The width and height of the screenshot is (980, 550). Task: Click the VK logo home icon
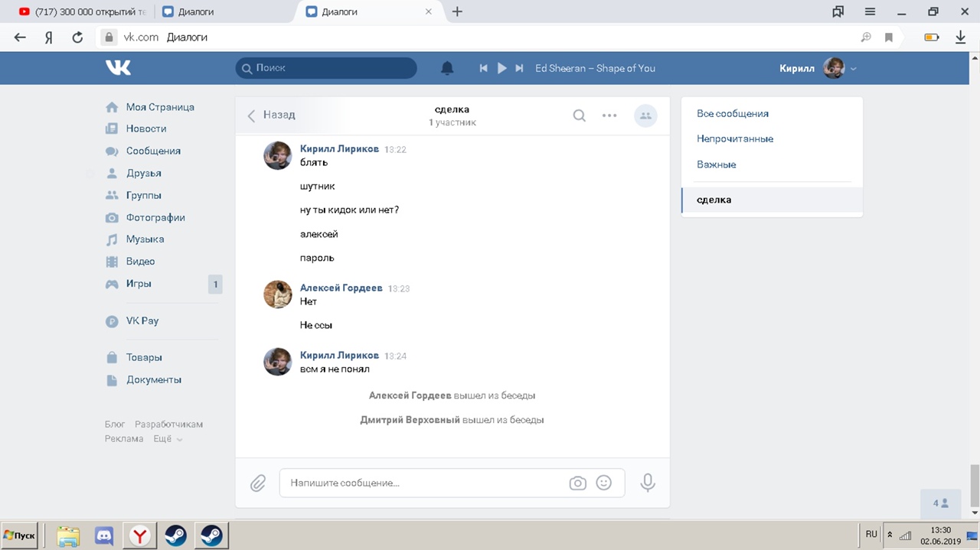[x=119, y=68]
